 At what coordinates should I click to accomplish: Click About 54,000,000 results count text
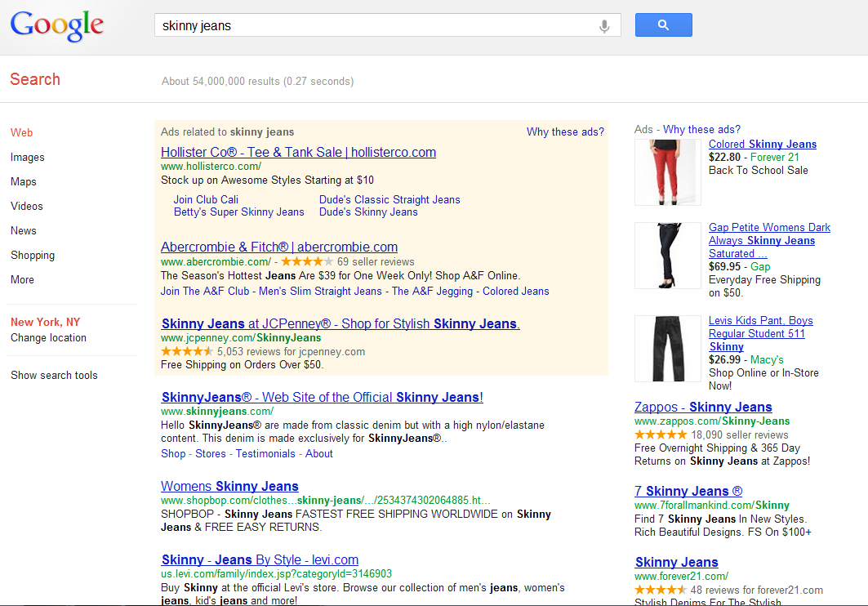257,82
